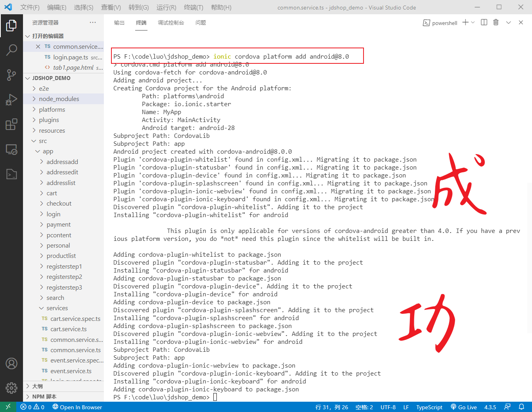This screenshot has height=412, width=532.
Task: Change end of line sequence LF
Action: click(406, 407)
